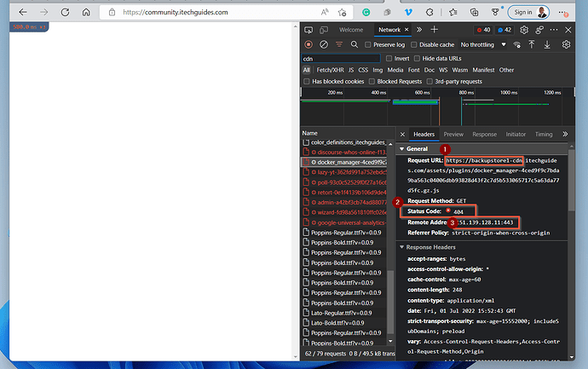Filter requests by Font type

(x=414, y=70)
